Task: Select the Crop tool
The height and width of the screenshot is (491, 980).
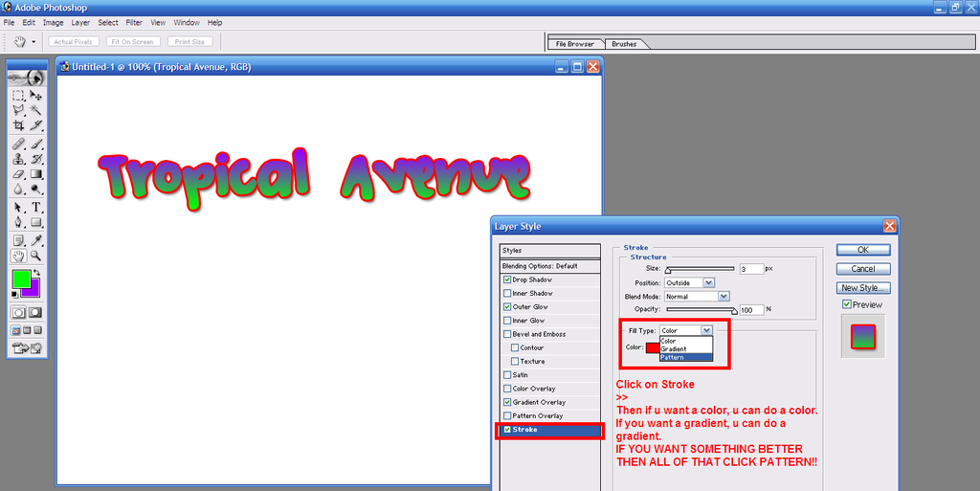Action: coord(19,125)
